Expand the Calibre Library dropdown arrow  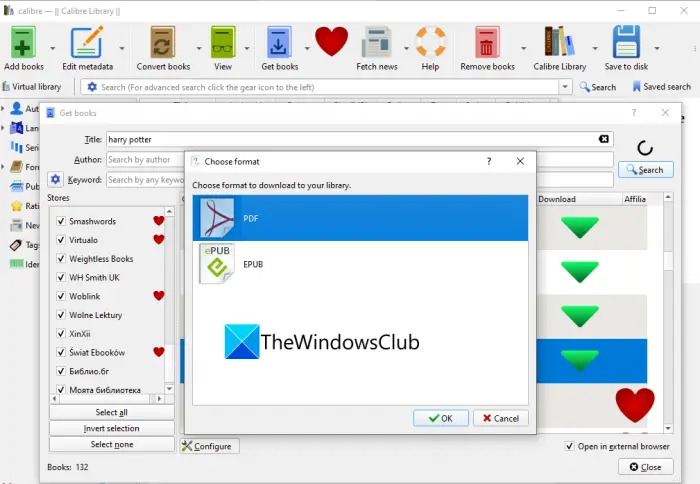[x=595, y=48]
